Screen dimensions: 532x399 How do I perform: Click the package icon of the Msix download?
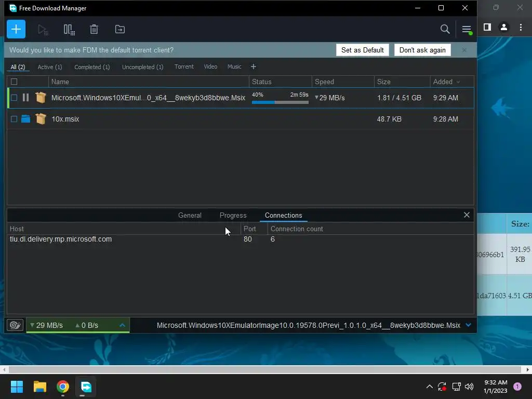click(x=41, y=98)
